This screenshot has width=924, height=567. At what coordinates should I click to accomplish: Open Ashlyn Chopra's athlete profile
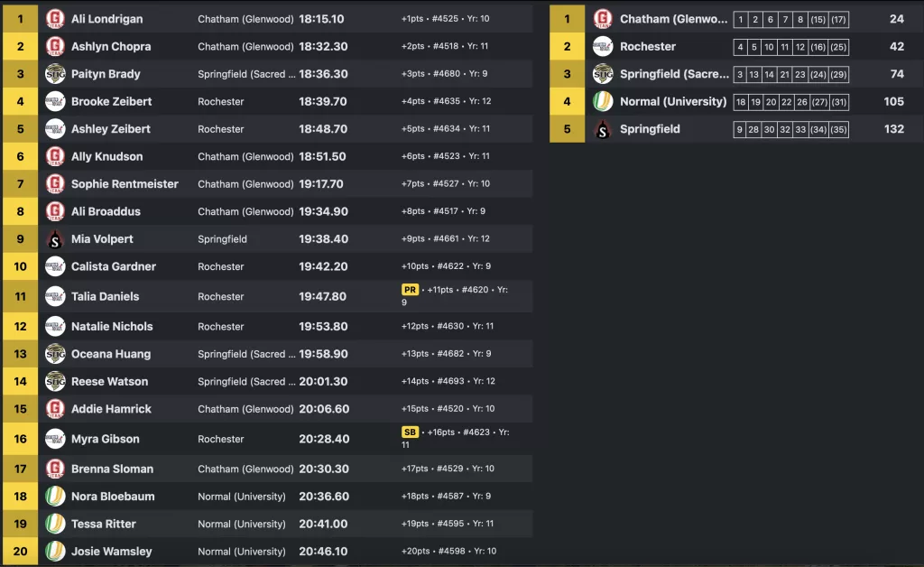tap(111, 47)
